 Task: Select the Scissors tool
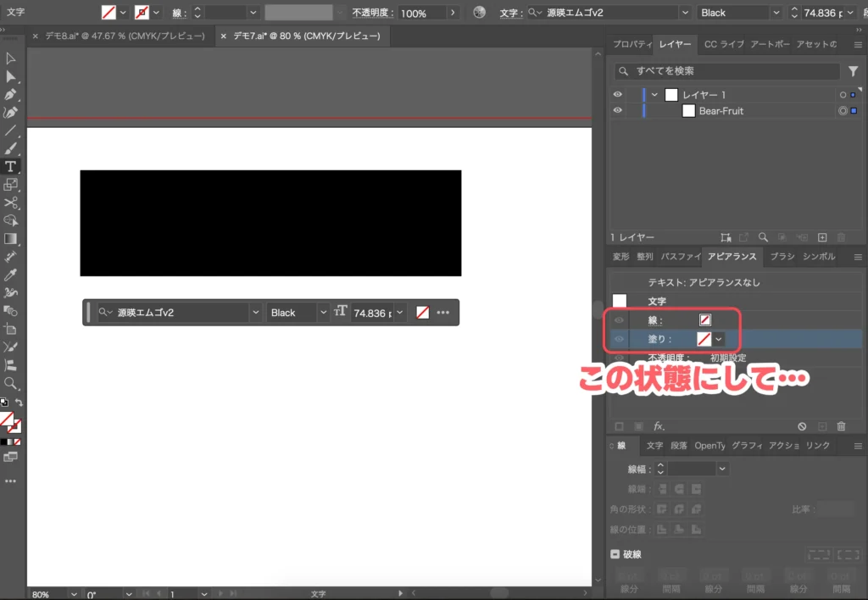pos(11,203)
